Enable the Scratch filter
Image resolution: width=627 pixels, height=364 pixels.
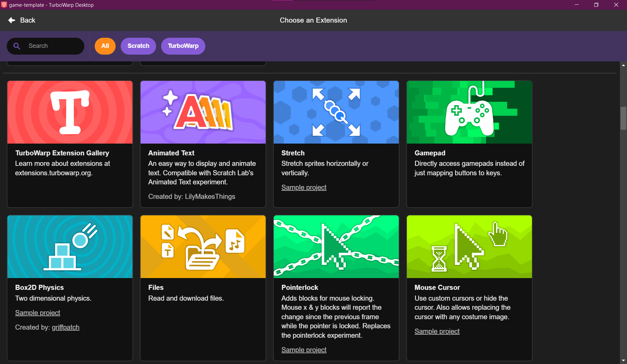138,46
